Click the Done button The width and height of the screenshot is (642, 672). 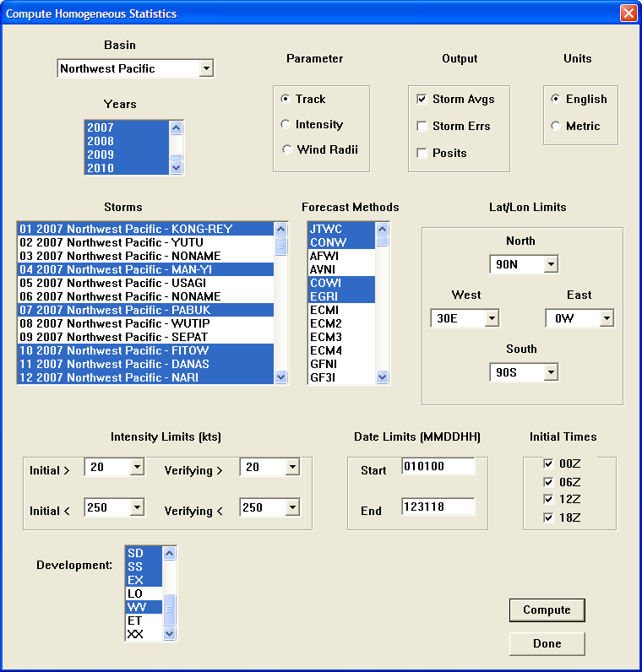547,643
